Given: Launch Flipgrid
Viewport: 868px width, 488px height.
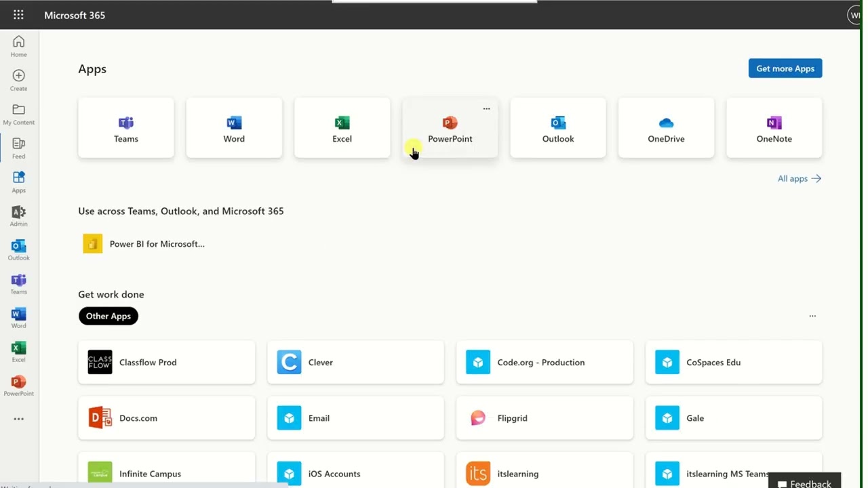Looking at the screenshot, I should point(545,418).
